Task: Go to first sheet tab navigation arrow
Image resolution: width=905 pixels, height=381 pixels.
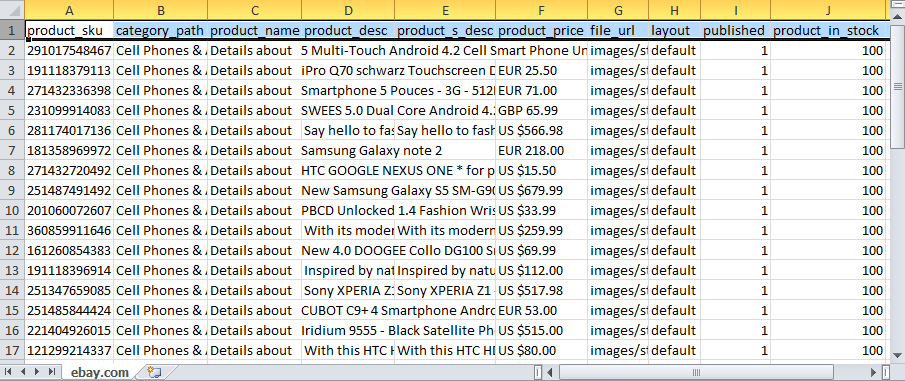Action: (8, 372)
